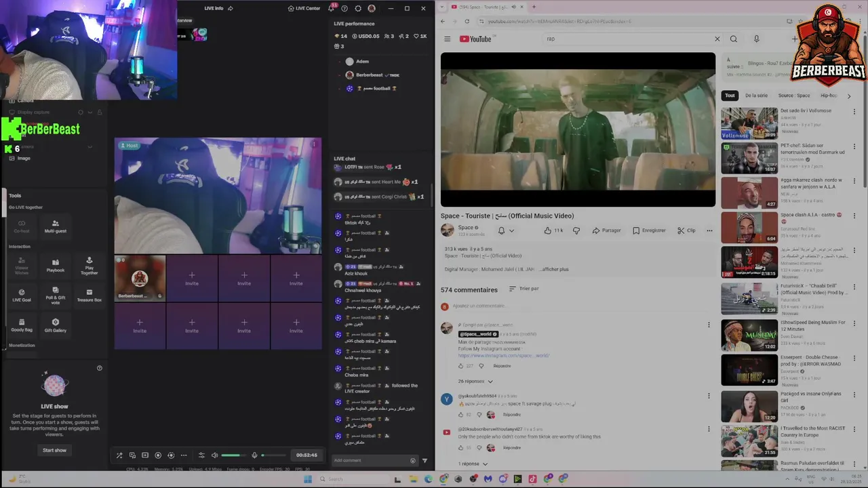Open the LIVE info section
The image size is (868, 488).
click(214, 8)
